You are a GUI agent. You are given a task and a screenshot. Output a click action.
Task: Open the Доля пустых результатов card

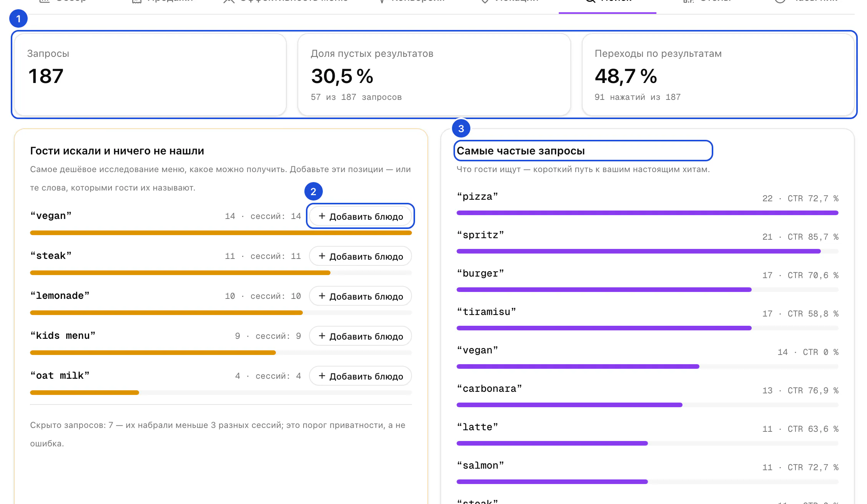click(x=434, y=75)
